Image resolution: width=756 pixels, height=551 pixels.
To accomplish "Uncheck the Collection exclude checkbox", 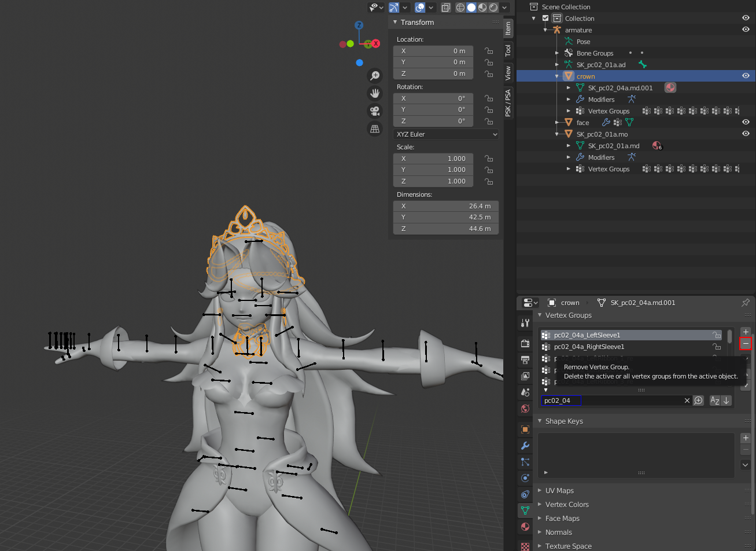I will click(x=545, y=19).
